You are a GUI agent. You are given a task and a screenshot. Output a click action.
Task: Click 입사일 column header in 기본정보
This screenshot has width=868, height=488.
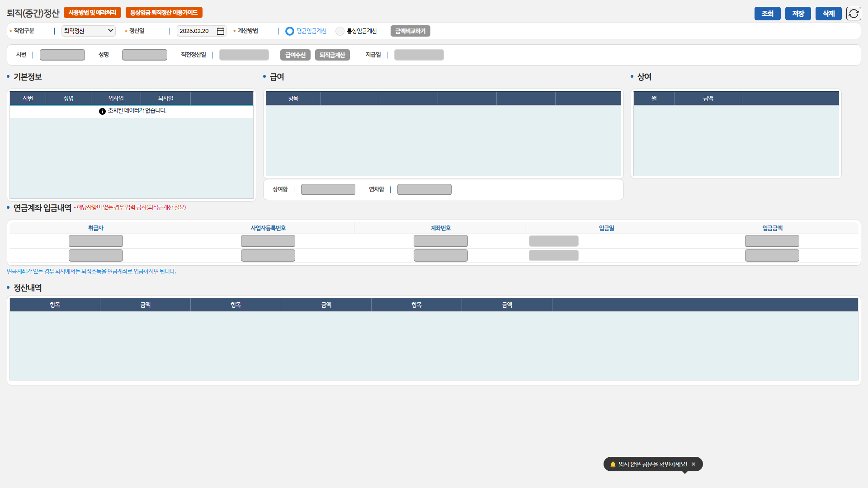pos(116,99)
